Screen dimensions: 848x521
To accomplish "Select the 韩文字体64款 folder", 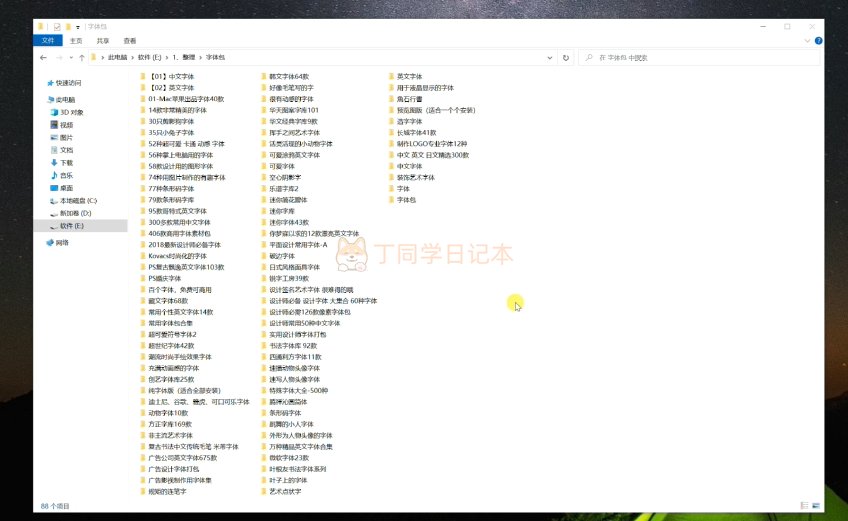I will tap(285, 76).
